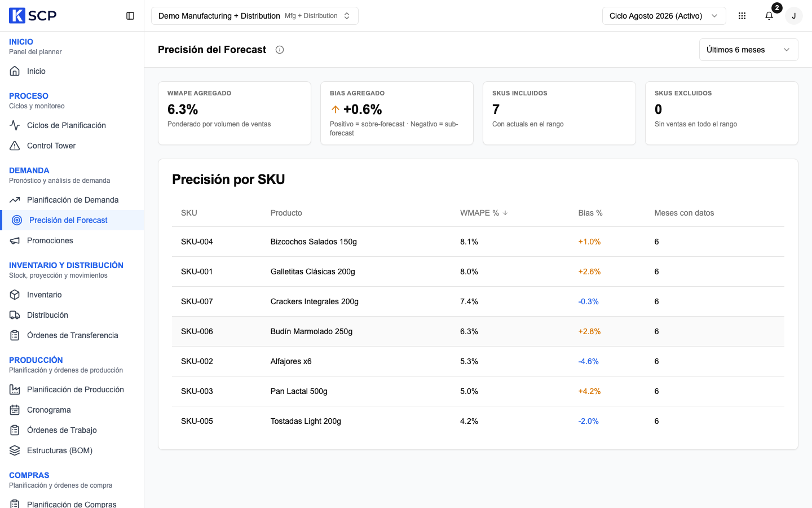Click Budín Marmolado 250g product name
This screenshot has width=812, height=508.
312,331
